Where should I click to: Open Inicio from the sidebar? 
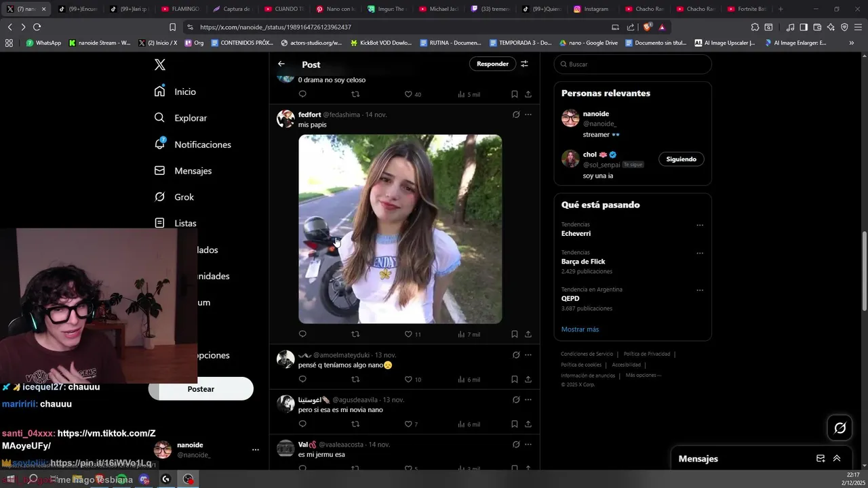click(x=176, y=91)
